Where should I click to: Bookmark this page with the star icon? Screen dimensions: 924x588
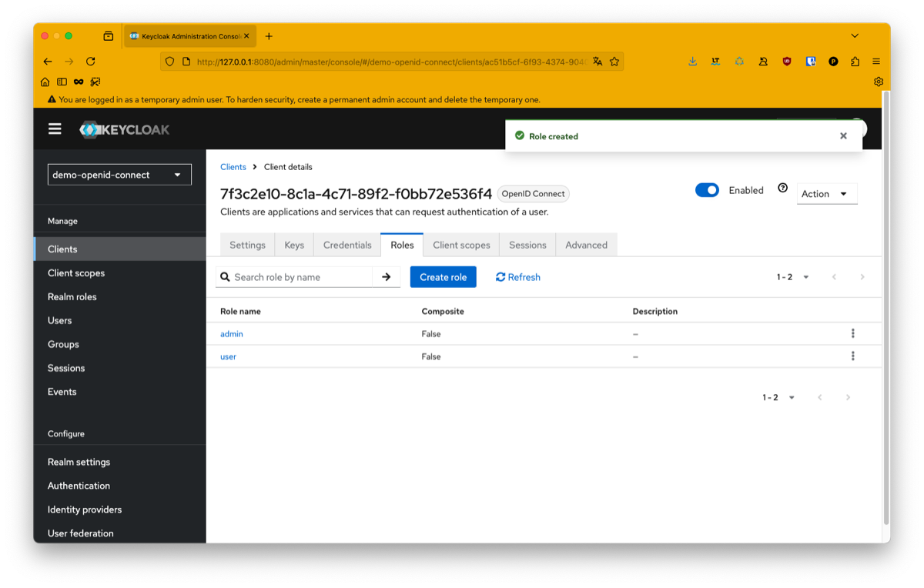pyautogui.click(x=614, y=62)
